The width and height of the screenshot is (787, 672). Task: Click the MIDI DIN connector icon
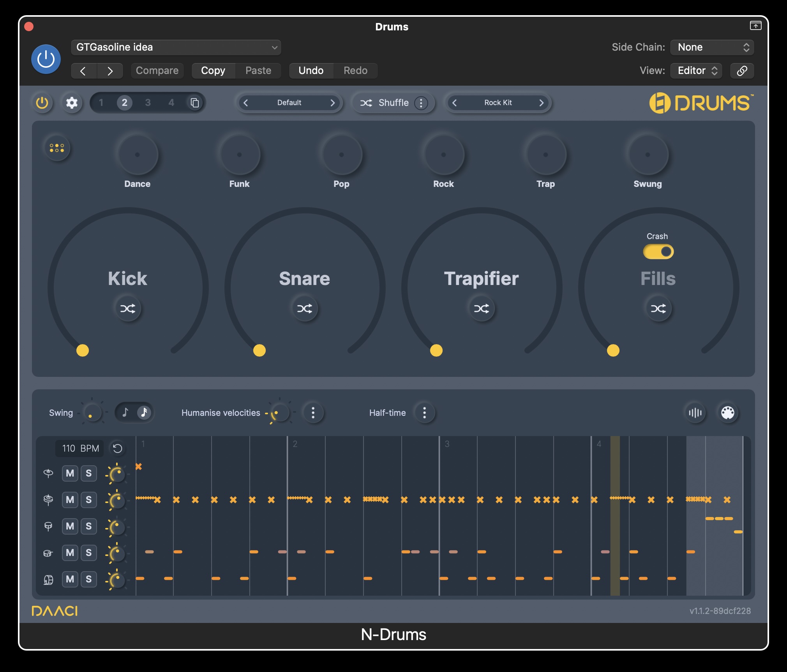pyautogui.click(x=728, y=413)
